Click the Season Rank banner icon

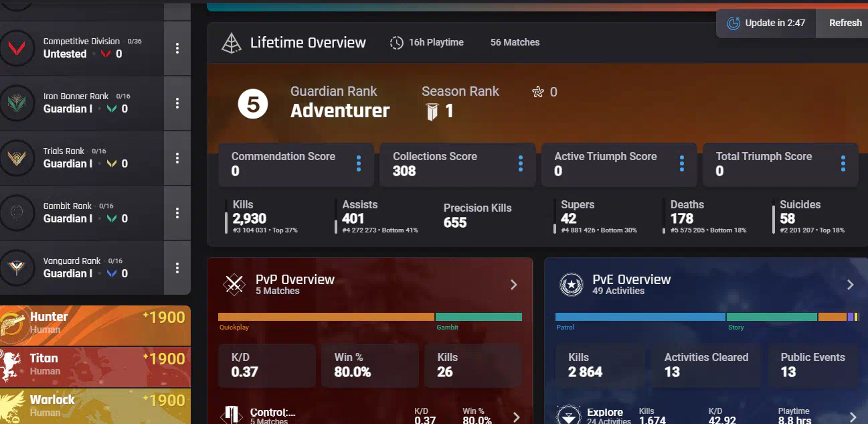(432, 111)
